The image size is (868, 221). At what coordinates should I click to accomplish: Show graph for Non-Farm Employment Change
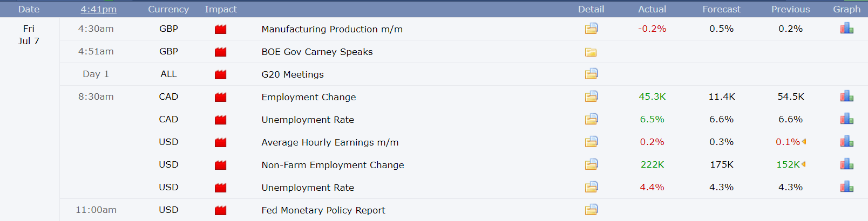point(846,164)
